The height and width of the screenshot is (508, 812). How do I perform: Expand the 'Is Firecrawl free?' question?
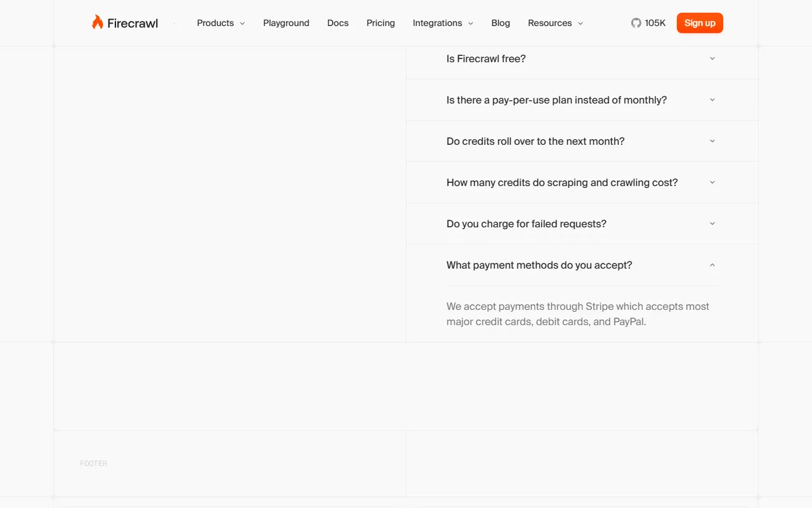[x=486, y=58]
